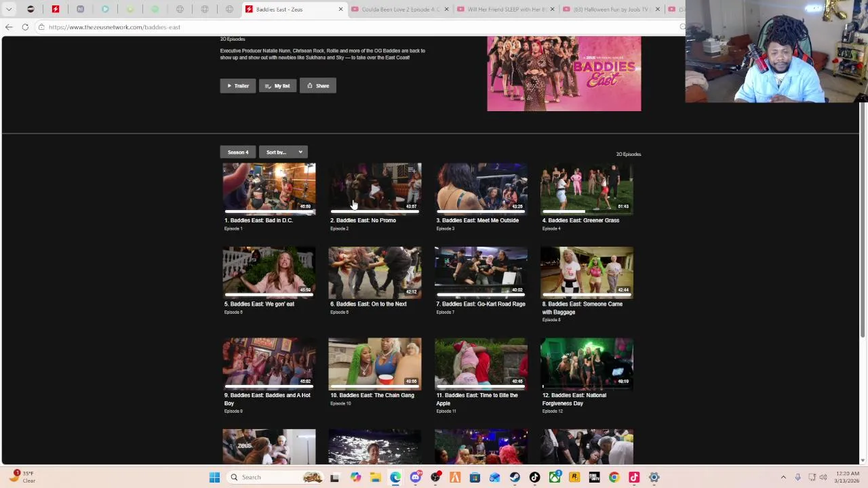868x488 pixels.
Task: Click the episode 7 'Go-Kart Road Rage' progress bar
Action: tap(481, 296)
